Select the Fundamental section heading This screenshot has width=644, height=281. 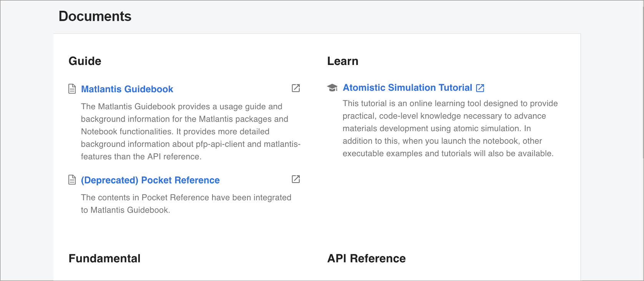(105, 258)
